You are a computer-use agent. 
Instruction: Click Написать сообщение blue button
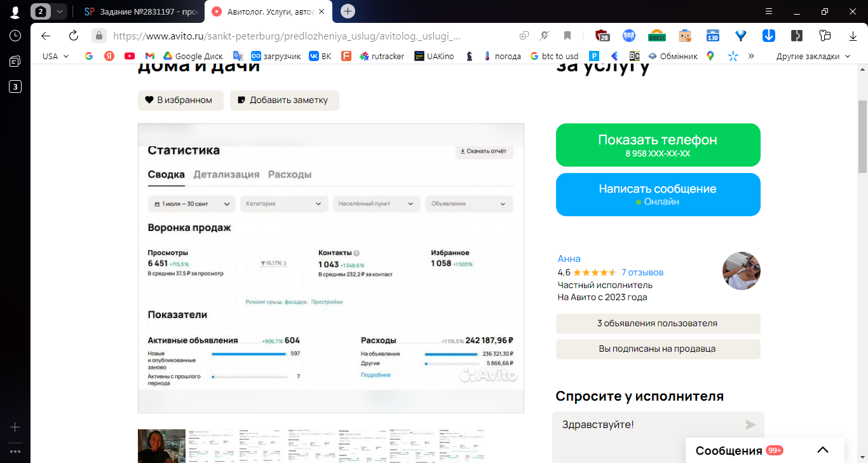click(658, 195)
